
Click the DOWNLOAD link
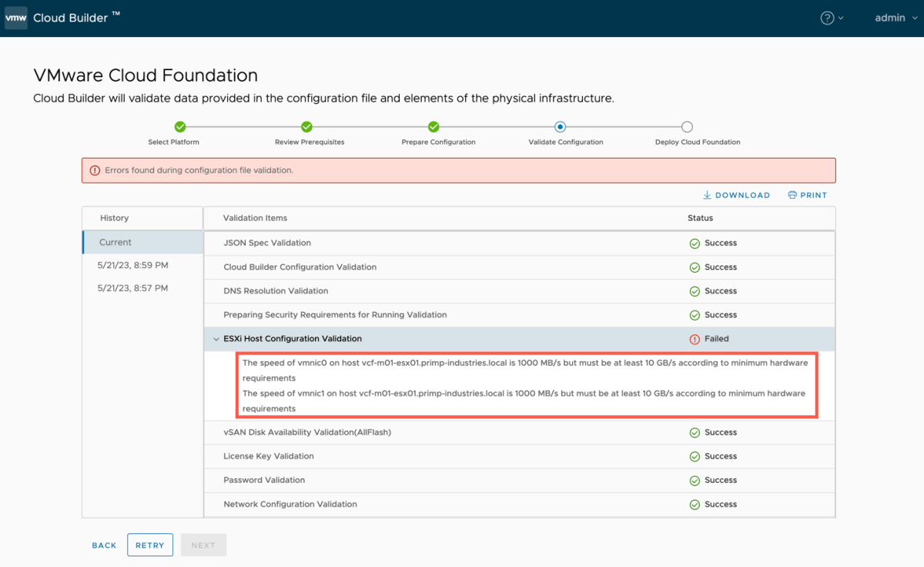(737, 196)
